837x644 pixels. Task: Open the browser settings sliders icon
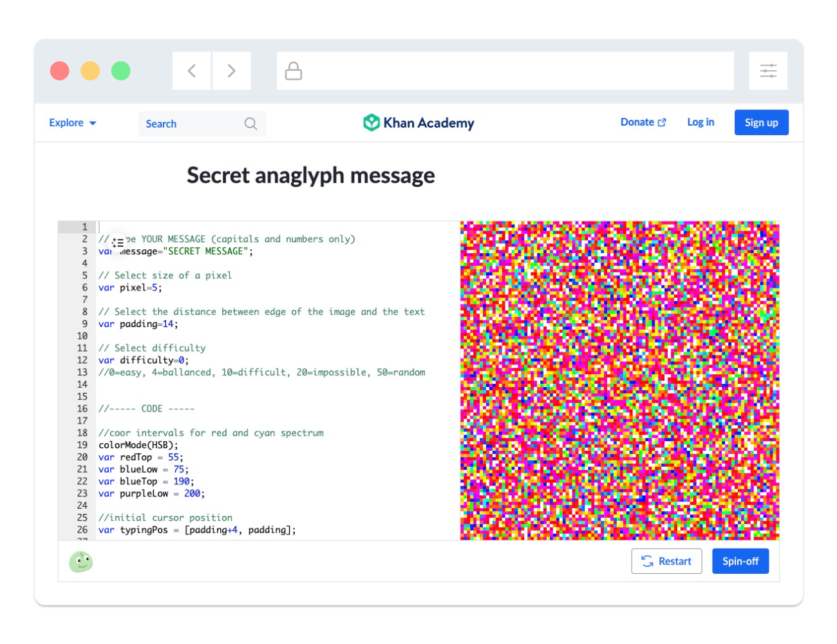(768, 71)
